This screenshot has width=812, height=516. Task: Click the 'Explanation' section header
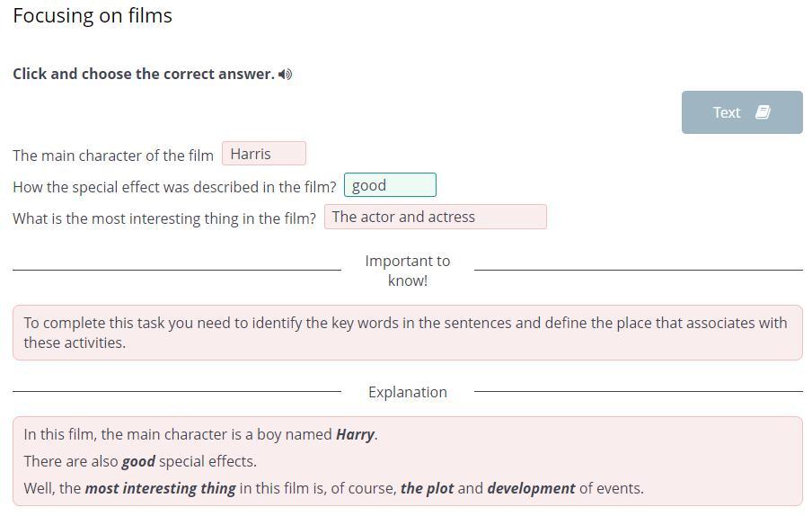coord(408,392)
